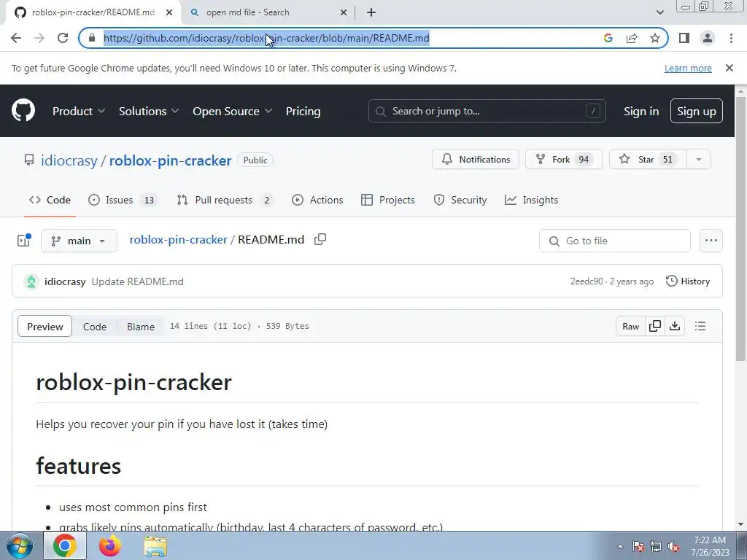Fork the repository
The image size is (747, 560).
coord(564,160)
